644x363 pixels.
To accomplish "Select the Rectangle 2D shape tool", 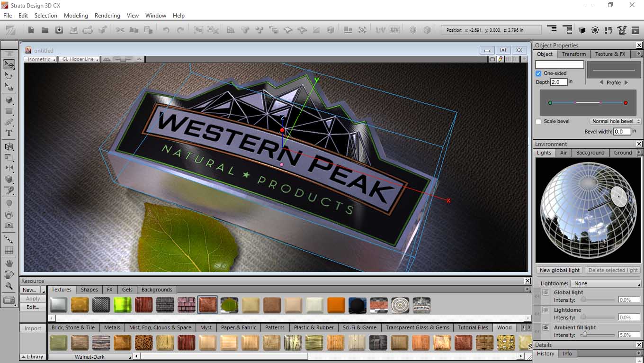I will (x=9, y=111).
